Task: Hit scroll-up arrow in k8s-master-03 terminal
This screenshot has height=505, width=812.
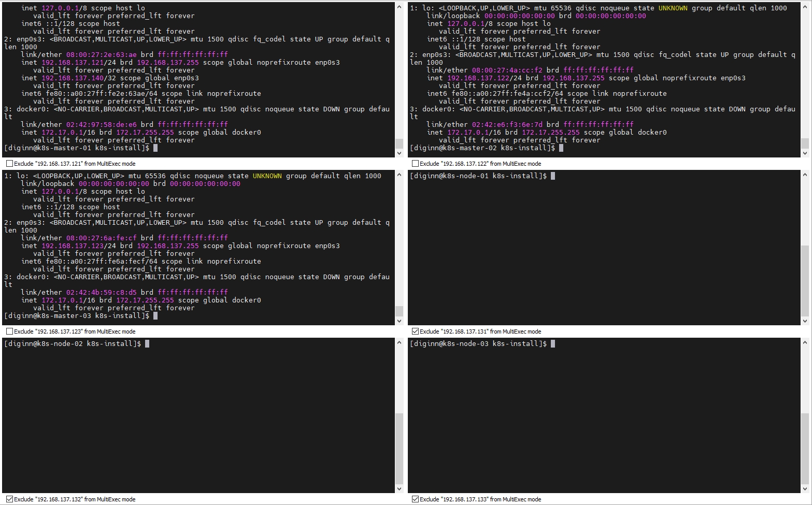Action: click(x=399, y=175)
